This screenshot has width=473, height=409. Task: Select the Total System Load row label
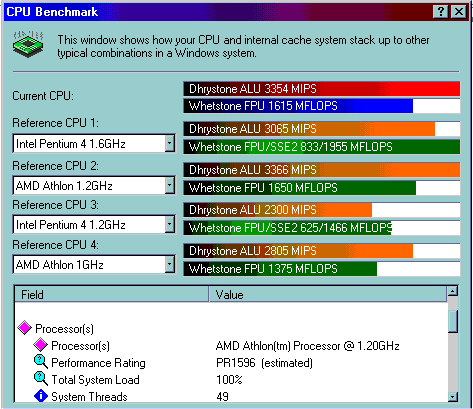(x=95, y=380)
